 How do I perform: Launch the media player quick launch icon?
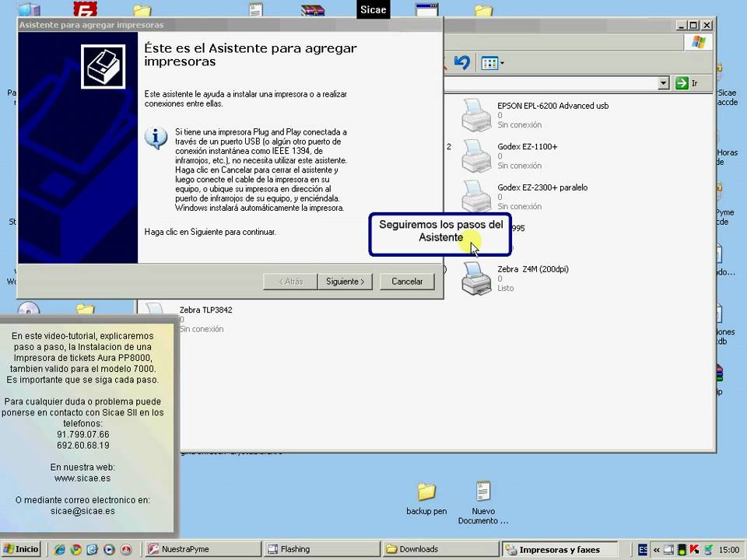pos(109,550)
